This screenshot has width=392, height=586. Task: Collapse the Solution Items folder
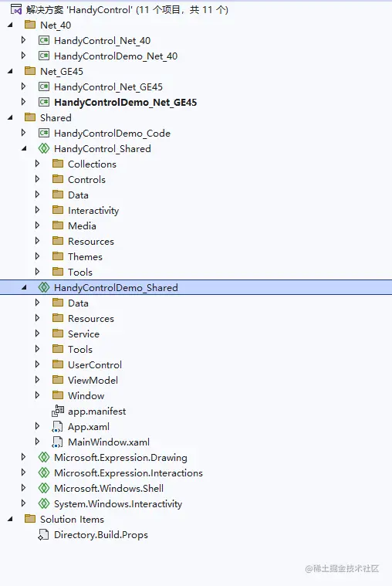click(10, 519)
